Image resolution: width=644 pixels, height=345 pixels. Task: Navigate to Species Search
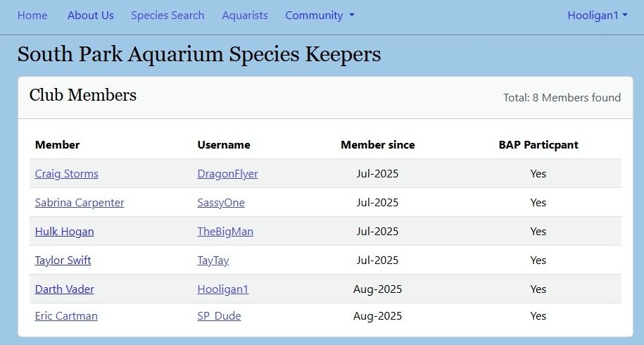(168, 15)
